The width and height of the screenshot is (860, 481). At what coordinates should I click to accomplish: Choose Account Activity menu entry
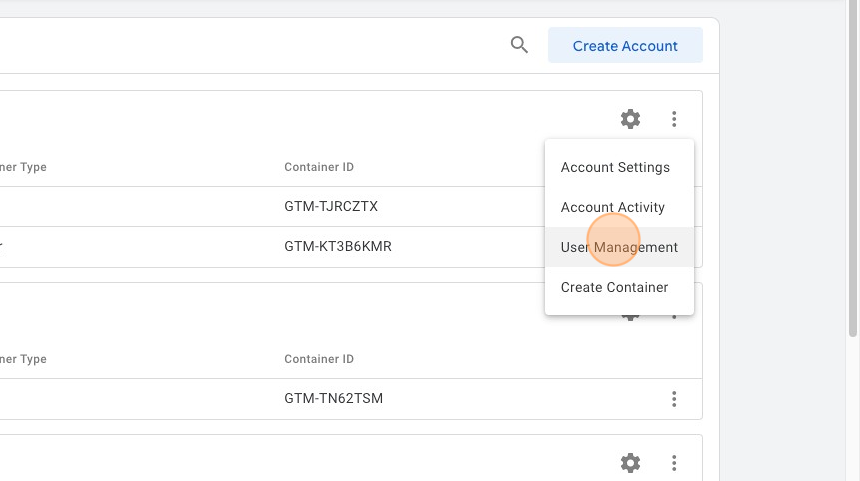pos(612,207)
